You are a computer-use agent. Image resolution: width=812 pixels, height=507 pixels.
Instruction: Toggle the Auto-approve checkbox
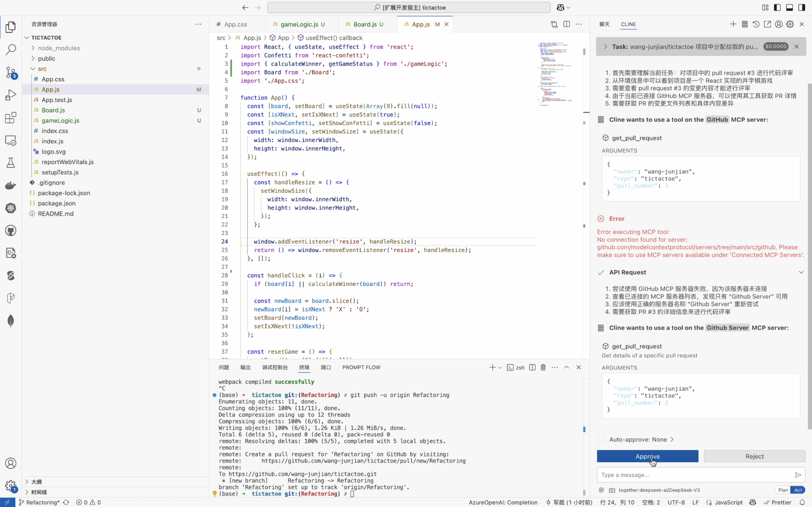[601, 439]
